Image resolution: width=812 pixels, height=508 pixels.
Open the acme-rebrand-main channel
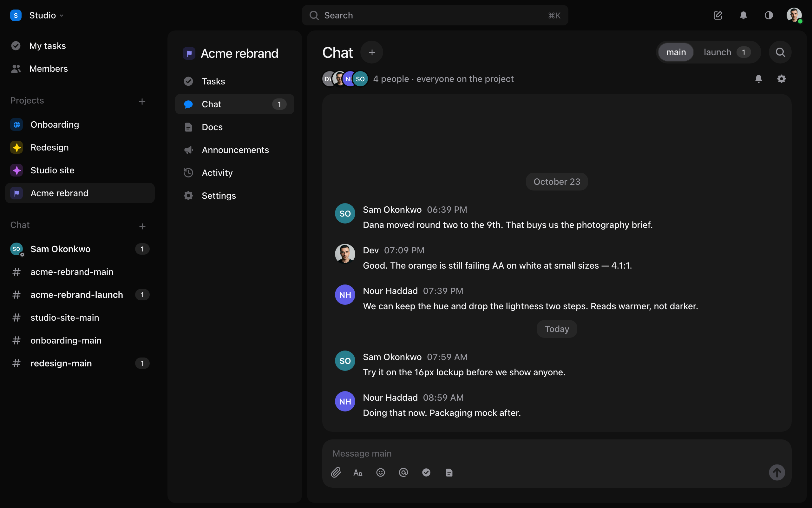(80, 272)
